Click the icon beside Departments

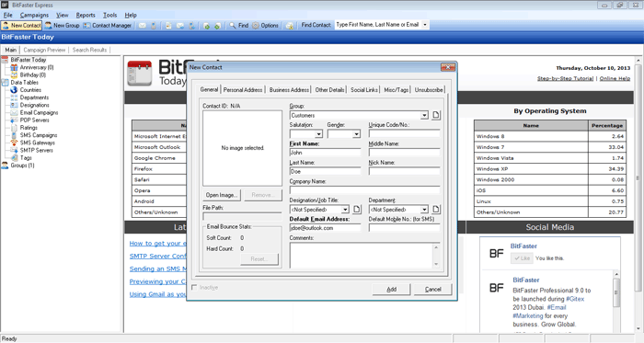[15, 97]
